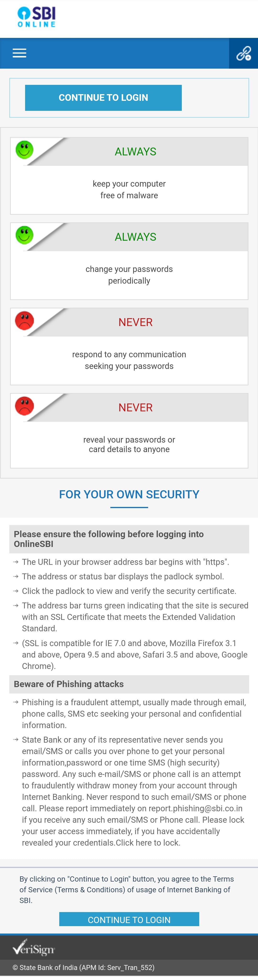Click the red sad face above 'respond to any communication'
Image resolution: width=258 pixels, height=980 pixels.
pyautogui.click(x=24, y=320)
